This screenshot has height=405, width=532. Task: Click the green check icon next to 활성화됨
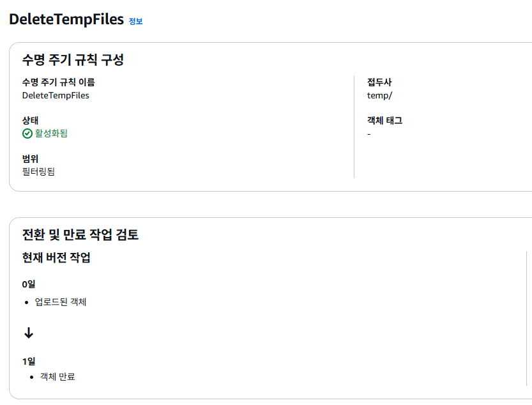tap(27, 134)
